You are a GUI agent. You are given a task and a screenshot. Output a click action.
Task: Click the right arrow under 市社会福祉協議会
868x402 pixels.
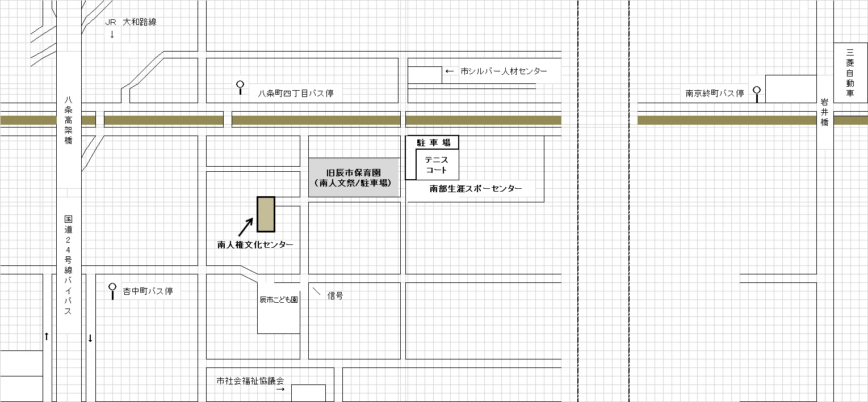tap(279, 390)
